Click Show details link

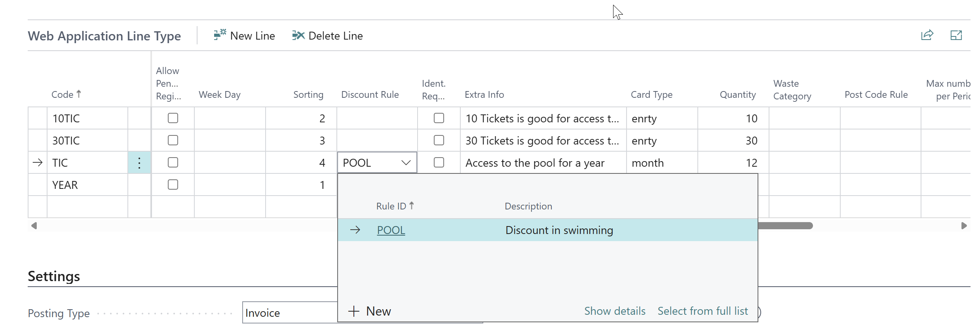615,311
